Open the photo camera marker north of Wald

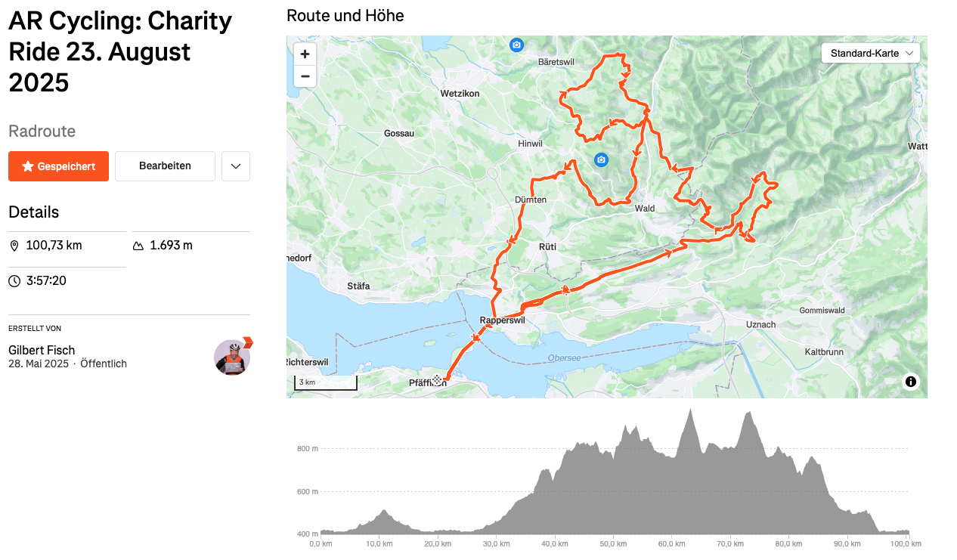coord(601,159)
